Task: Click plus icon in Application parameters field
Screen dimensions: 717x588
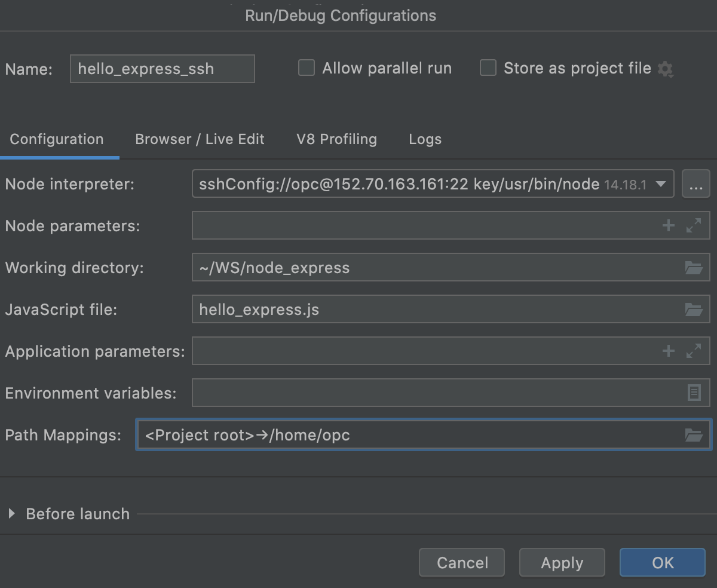Action: (668, 351)
